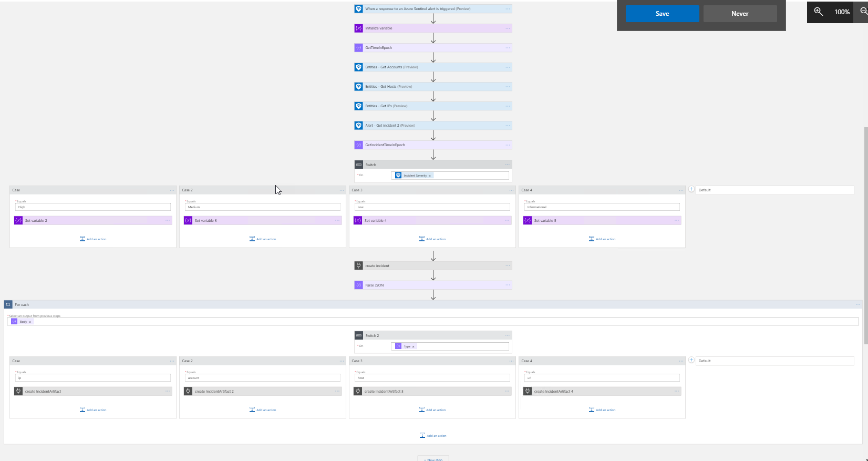Screen dimensions: 868x461
Task: Click Add an action under ip case
Action: click(x=93, y=410)
